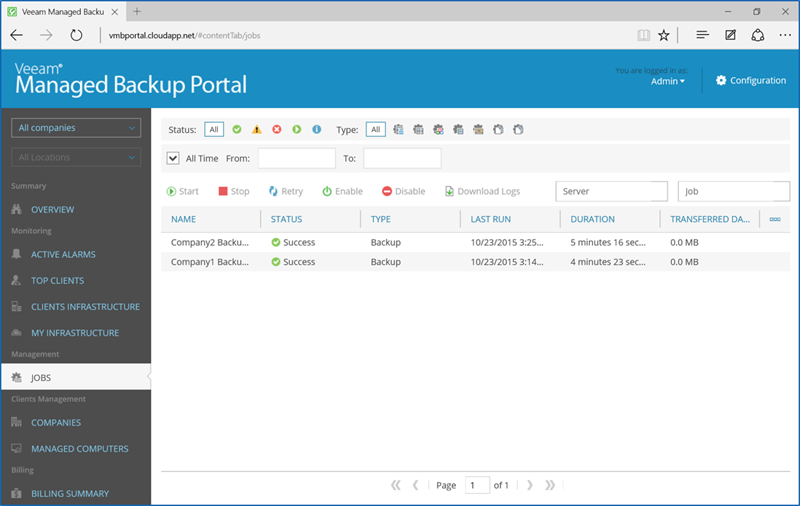Select the All toggle for Type

[x=376, y=130]
